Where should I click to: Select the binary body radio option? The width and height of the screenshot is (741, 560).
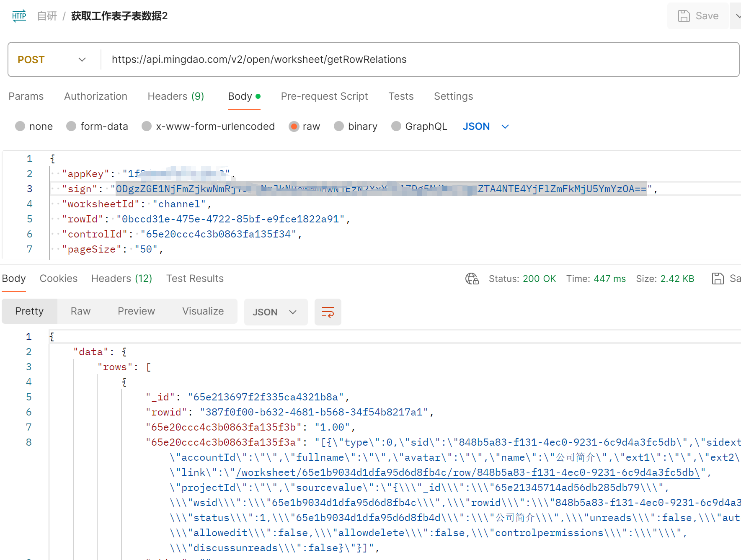339,126
